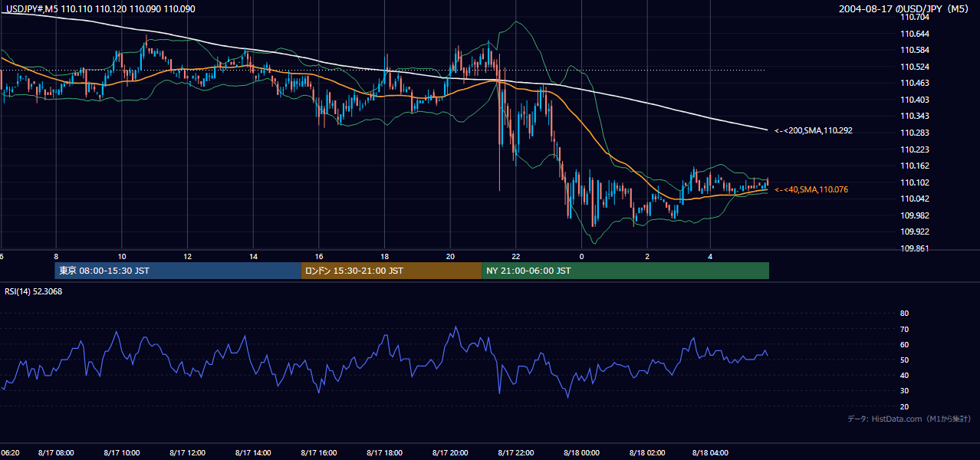Click price level 109.982 on axis
The height and width of the screenshot is (460, 980).
coord(916,215)
